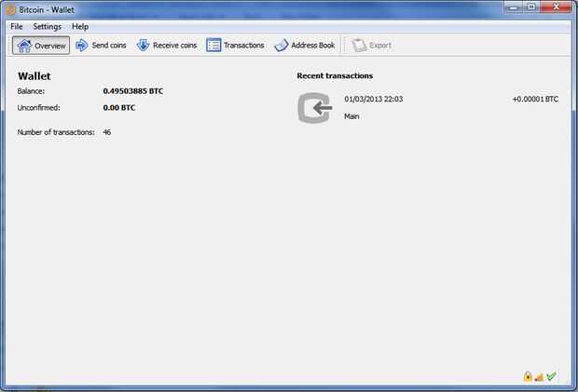Click the network connections bars icon

point(539,377)
